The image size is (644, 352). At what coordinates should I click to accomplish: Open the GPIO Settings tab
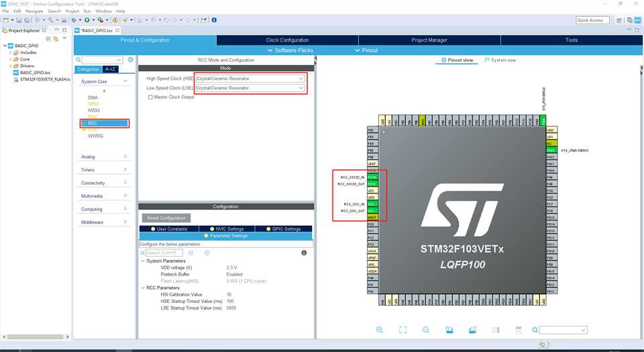pos(283,229)
